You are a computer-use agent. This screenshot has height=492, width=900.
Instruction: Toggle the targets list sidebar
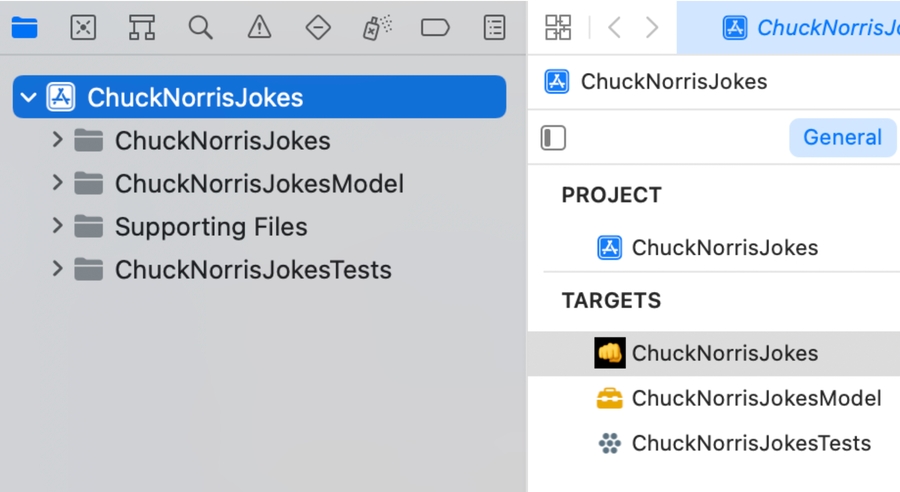pos(553,138)
